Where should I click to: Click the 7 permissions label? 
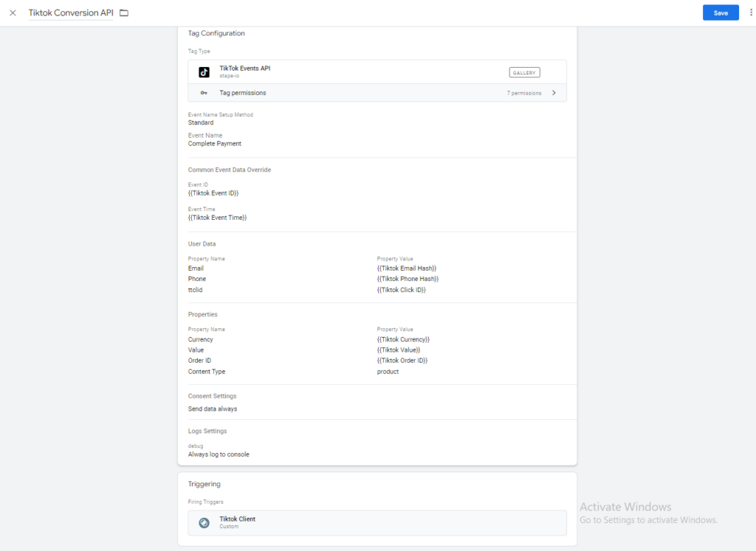pyautogui.click(x=523, y=93)
